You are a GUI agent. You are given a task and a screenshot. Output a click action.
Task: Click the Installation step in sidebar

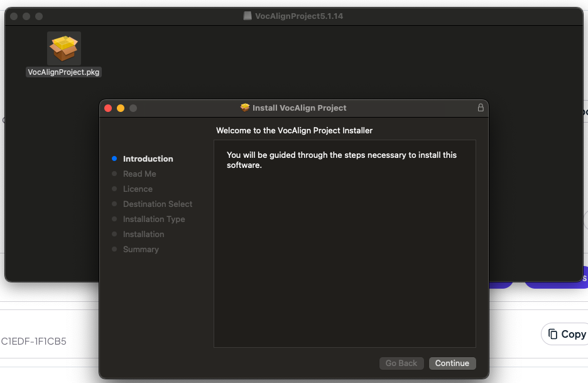pos(143,235)
